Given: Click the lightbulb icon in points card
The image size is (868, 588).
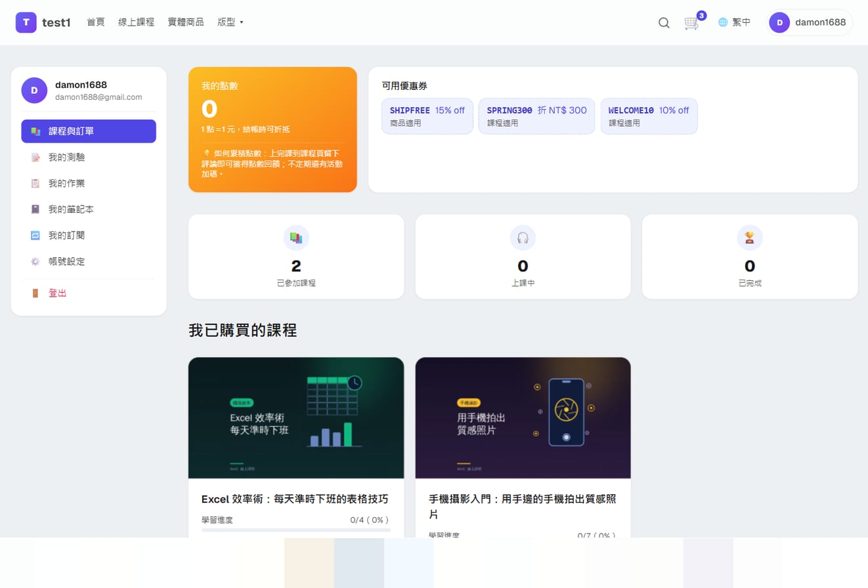Looking at the screenshot, I should (x=206, y=154).
